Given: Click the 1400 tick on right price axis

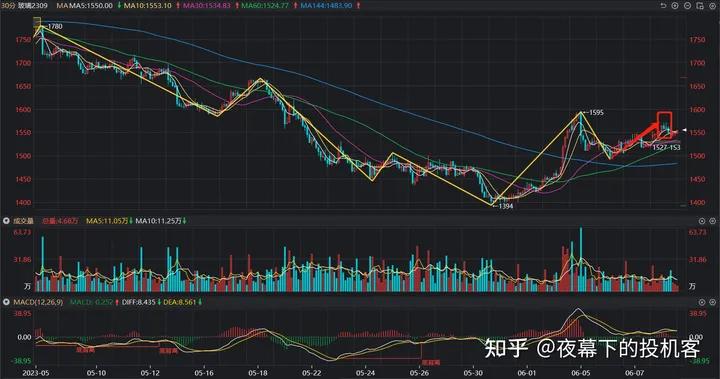Looking at the screenshot, I should click(x=697, y=203).
